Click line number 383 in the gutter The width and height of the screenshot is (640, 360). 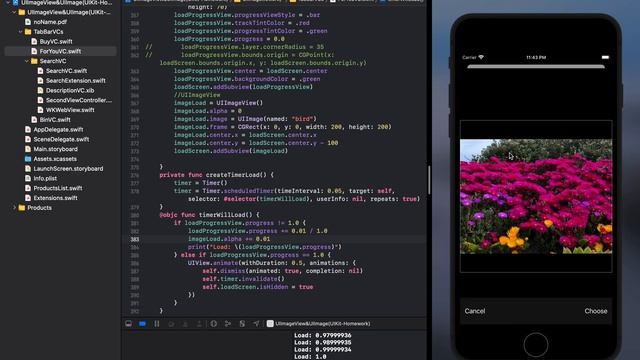135,239
